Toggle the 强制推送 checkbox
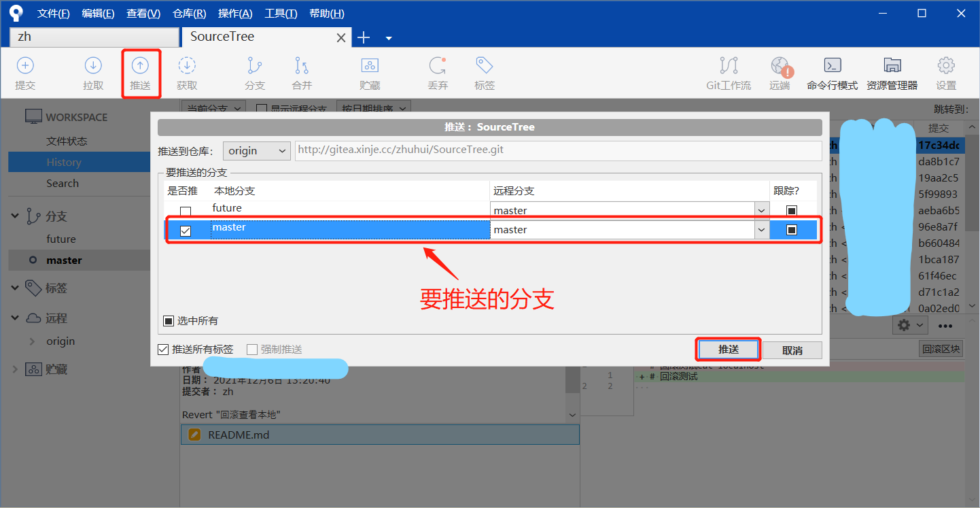Image resolution: width=980 pixels, height=508 pixels. [x=252, y=350]
